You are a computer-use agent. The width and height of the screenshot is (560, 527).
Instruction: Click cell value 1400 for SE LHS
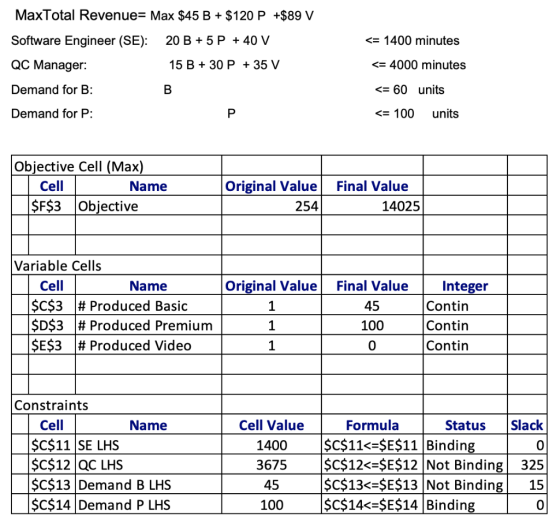[x=271, y=445]
